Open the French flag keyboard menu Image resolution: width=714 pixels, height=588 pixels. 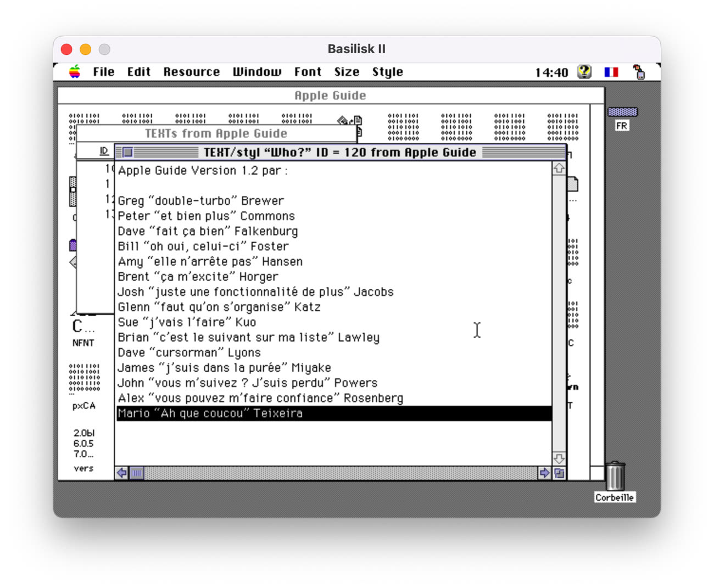tap(611, 72)
